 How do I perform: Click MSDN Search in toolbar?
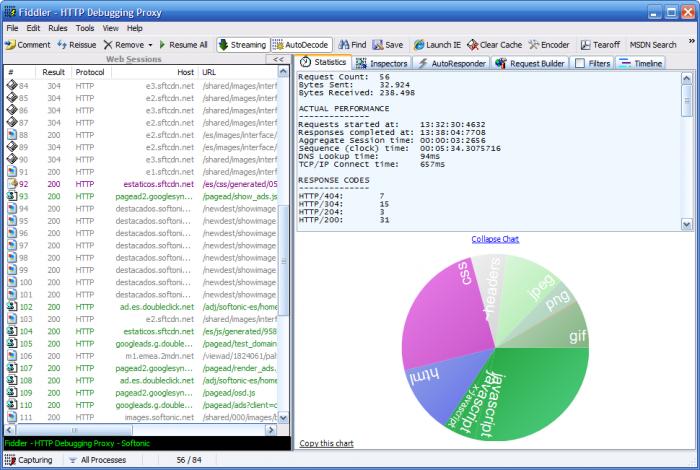[653, 45]
